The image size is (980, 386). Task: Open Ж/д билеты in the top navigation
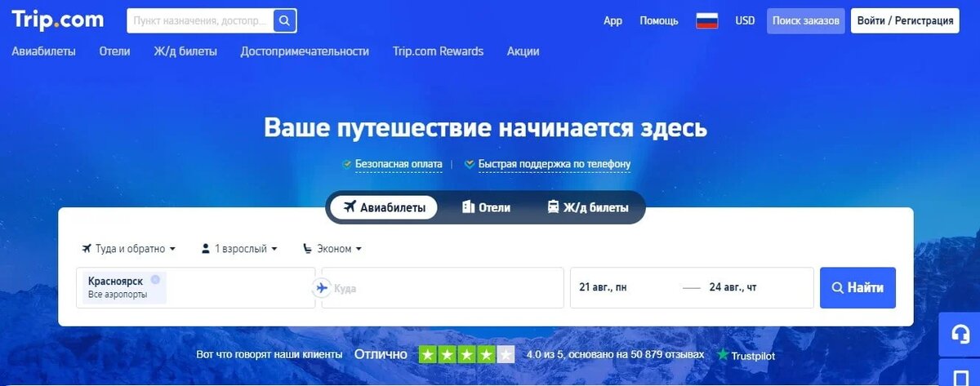click(185, 51)
